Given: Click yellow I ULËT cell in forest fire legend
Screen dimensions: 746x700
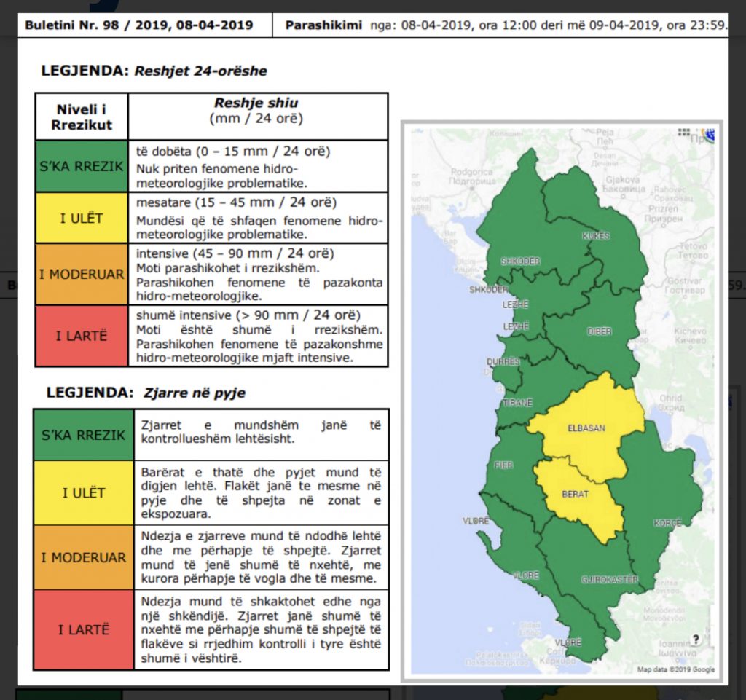Looking at the screenshot, I should pos(83,493).
